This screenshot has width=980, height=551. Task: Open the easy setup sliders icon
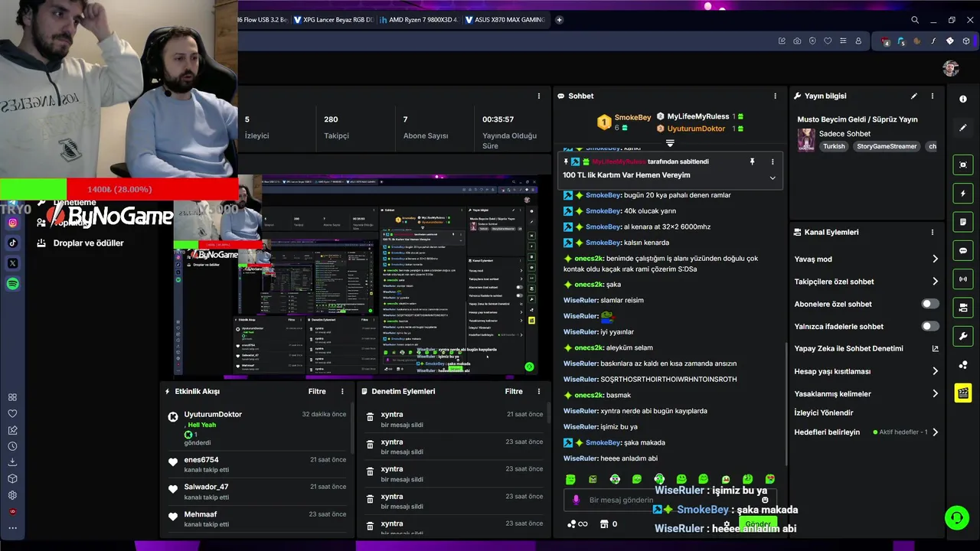[843, 41]
